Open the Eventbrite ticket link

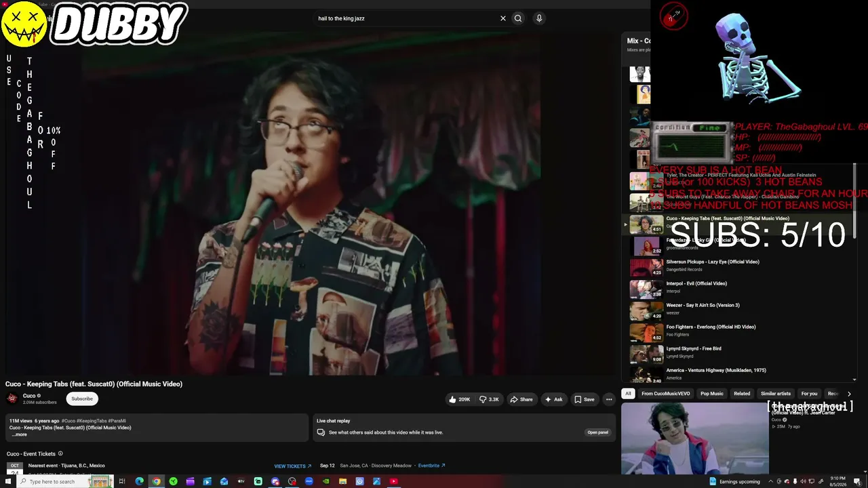click(431, 466)
